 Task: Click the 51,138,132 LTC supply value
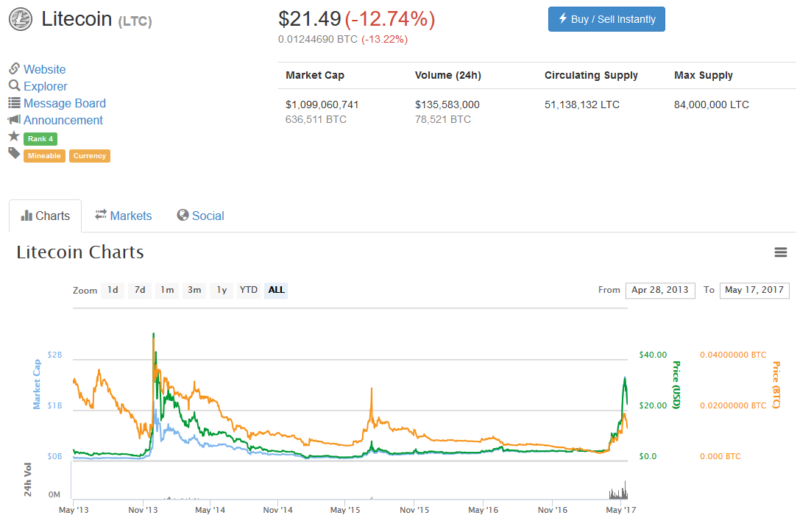tap(581, 104)
